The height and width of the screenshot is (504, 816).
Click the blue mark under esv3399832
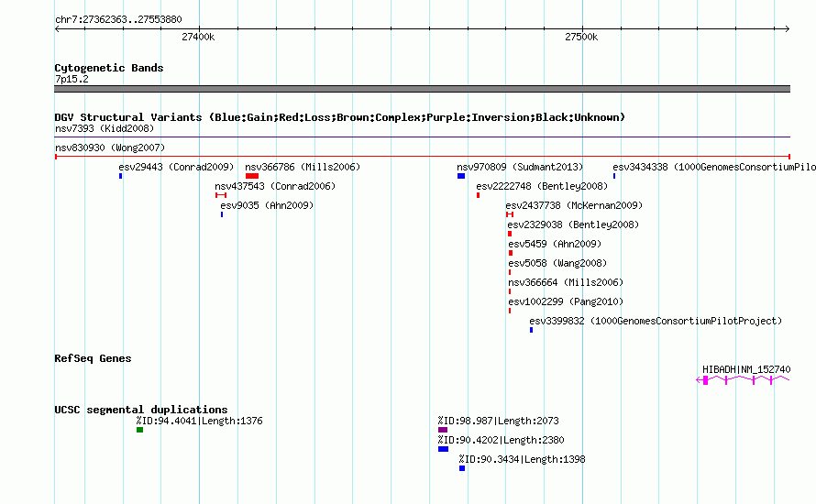tap(532, 330)
